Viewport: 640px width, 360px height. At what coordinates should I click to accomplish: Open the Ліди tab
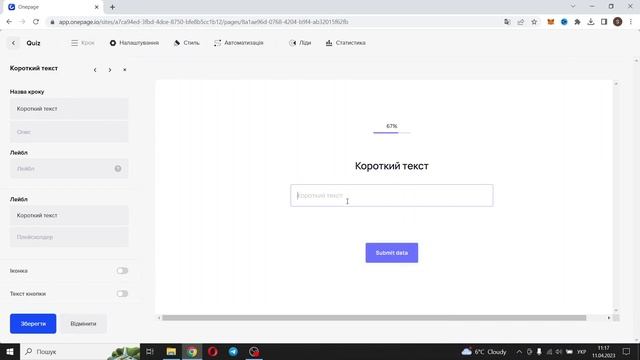[x=300, y=43]
